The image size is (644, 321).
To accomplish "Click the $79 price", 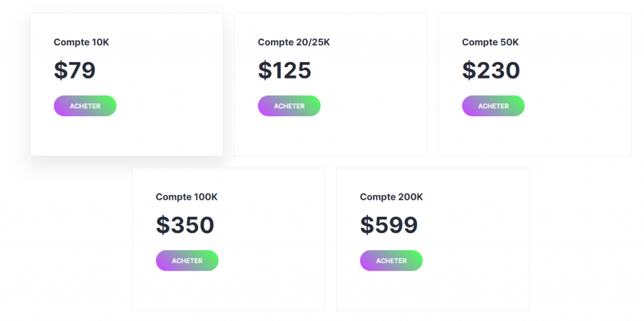I will pos(74,70).
